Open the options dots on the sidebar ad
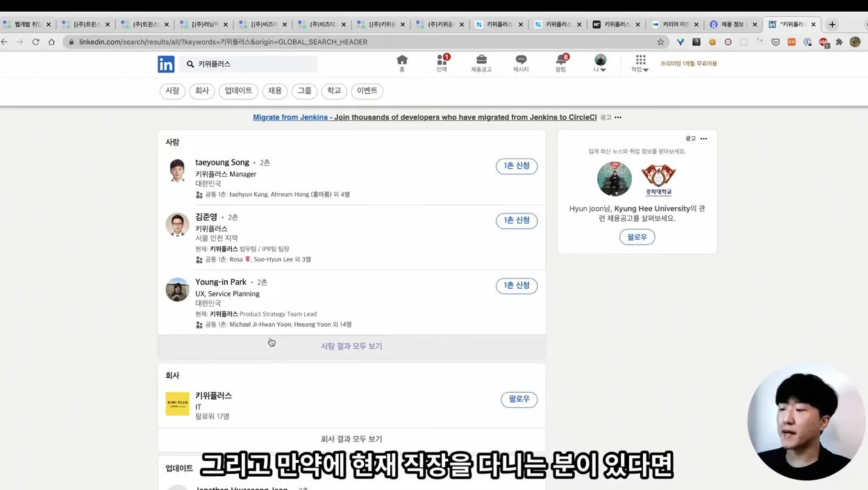 coord(703,139)
